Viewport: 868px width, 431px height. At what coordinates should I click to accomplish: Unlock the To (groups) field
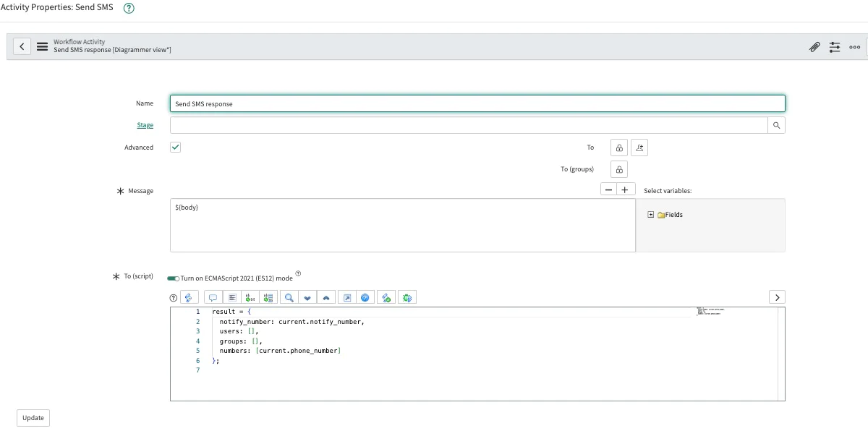point(619,169)
